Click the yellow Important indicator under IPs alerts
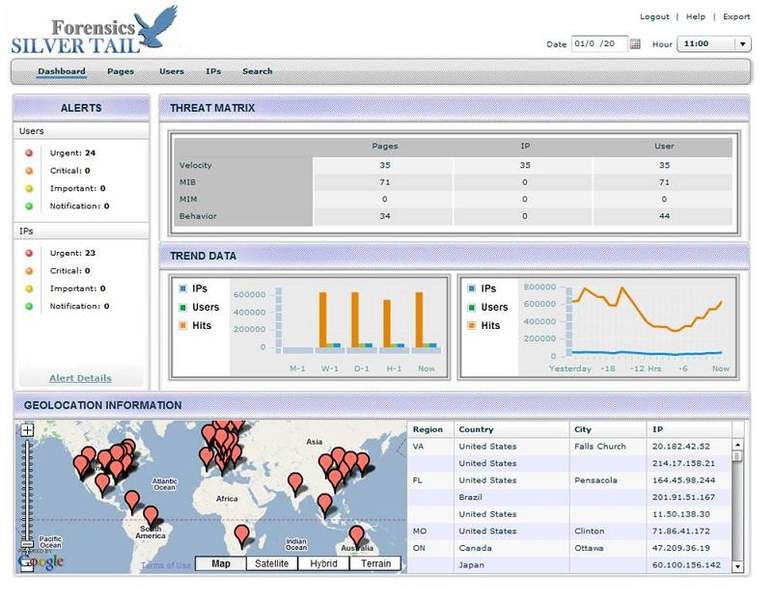Image resolution: width=774 pixels, height=600 pixels. point(29,289)
